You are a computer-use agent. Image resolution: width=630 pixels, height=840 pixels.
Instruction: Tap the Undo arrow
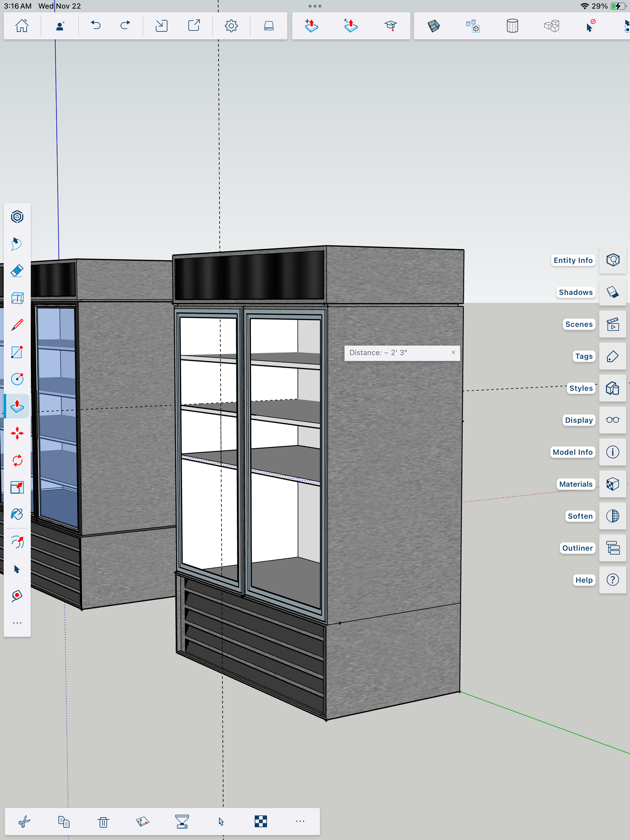click(x=96, y=26)
